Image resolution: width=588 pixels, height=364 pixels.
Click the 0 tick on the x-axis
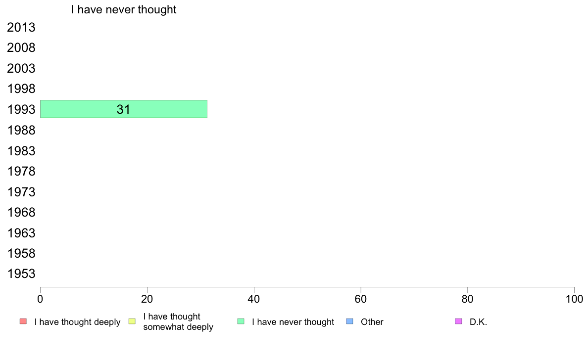point(40,299)
